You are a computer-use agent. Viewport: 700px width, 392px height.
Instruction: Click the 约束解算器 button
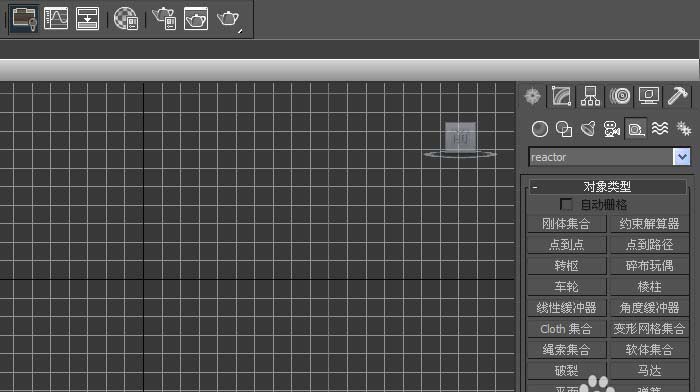649,224
